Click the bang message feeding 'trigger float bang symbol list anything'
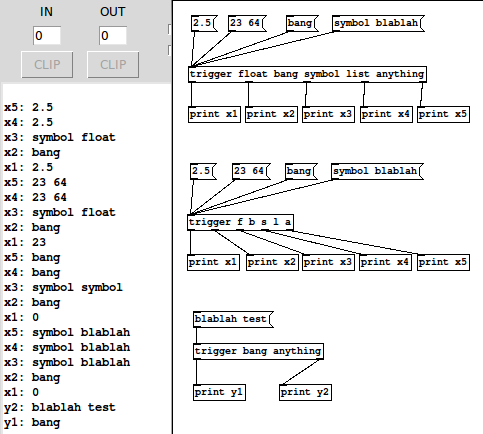 302,23
